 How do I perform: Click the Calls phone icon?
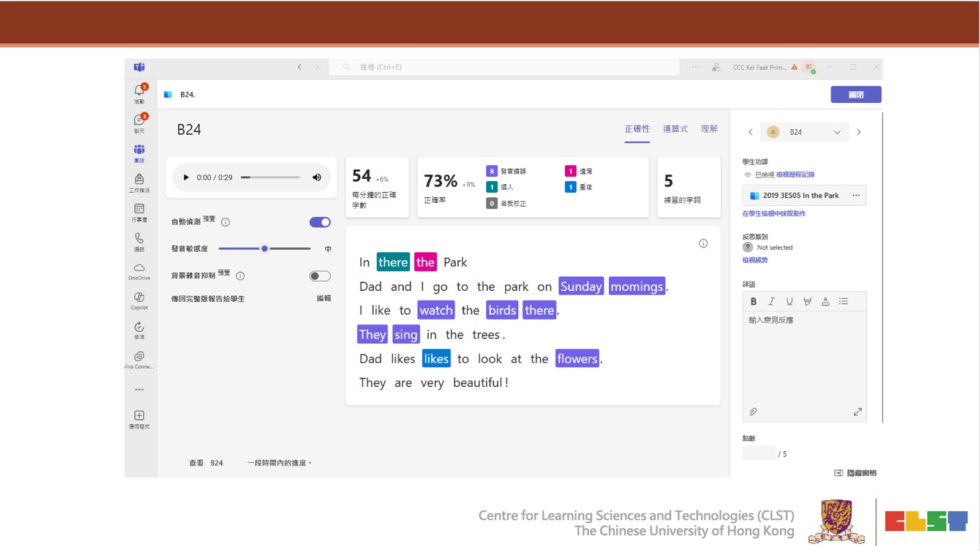tap(139, 239)
